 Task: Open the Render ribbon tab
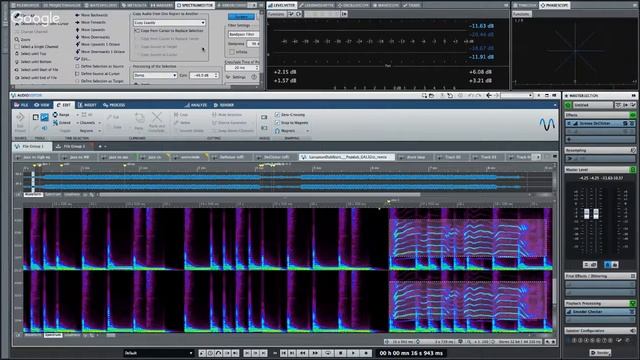click(224, 105)
